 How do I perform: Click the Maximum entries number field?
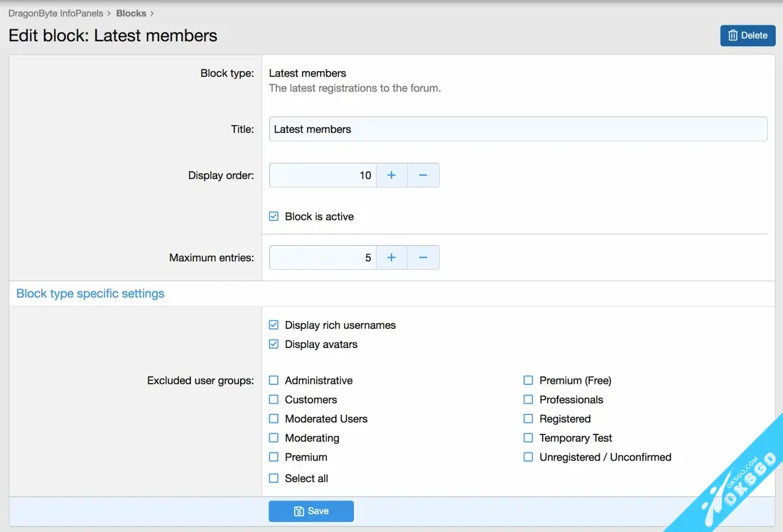pos(323,258)
